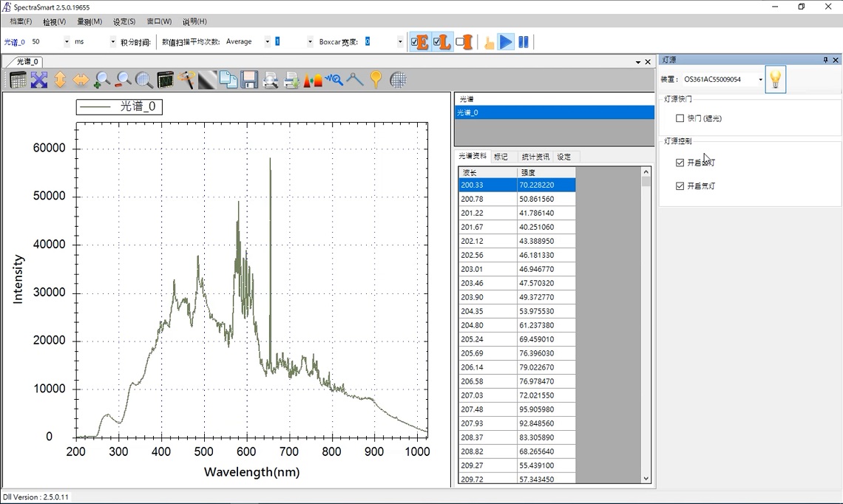Screen dimensions: 843x504
Task: Expand the Average mode dropdown
Action: (267, 42)
